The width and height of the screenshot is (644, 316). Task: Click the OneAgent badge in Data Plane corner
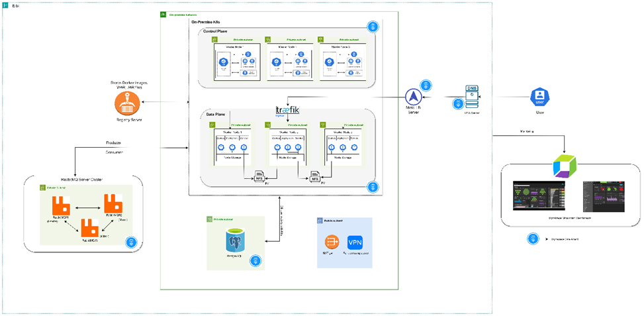(x=373, y=187)
